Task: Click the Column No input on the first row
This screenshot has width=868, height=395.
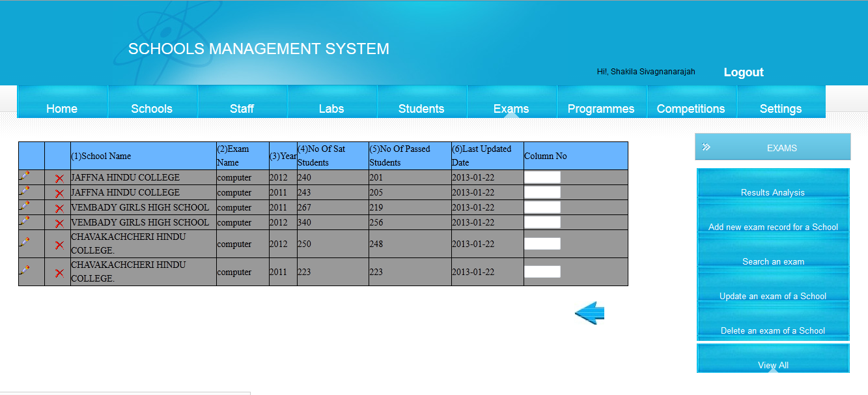Action: (542, 177)
